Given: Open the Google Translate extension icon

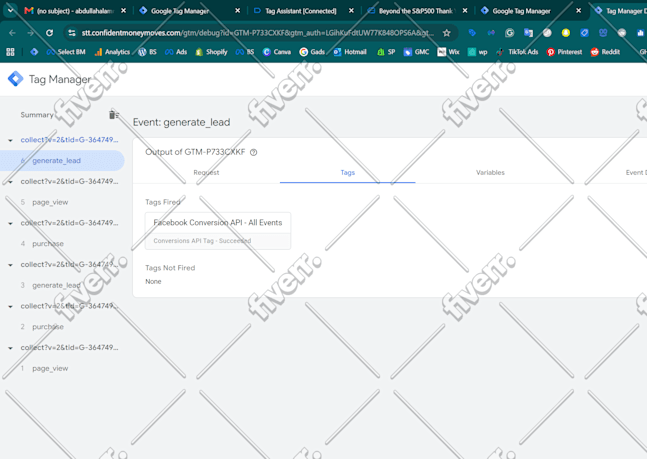Looking at the screenshot, I should click(x=528, y=33).
